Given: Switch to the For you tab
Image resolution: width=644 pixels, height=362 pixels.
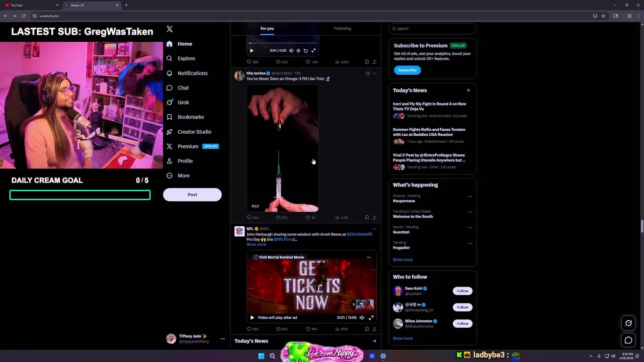Looking at the screenshot, I should click(267, 29).
